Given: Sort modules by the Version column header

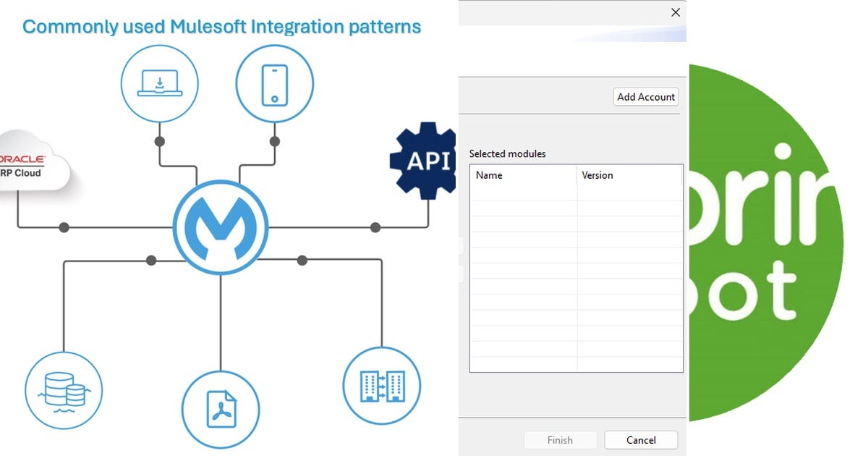Looking at the screenshot, I should (597, 175).
